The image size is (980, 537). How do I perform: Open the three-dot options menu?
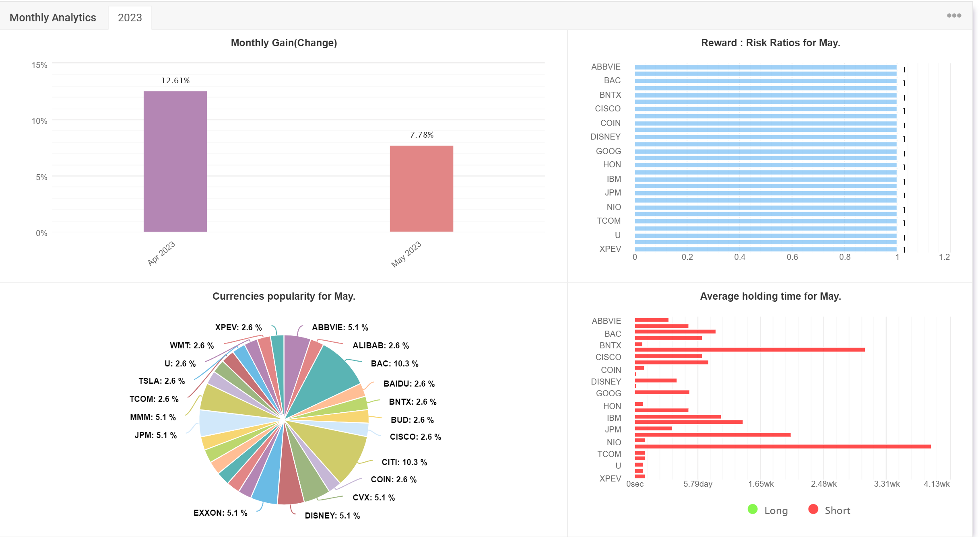(953, 16)
